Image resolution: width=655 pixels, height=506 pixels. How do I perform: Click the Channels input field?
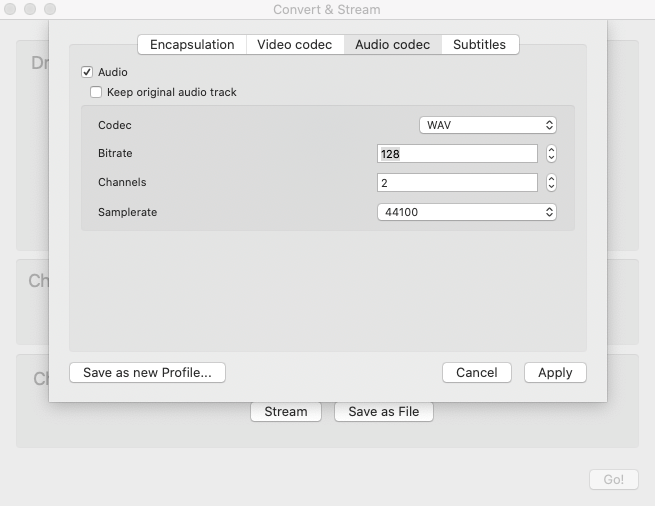tap(457, 183)
